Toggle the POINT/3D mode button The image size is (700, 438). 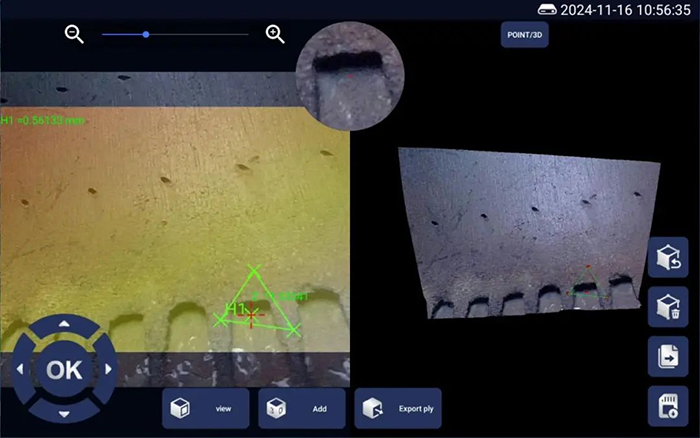[524, 35]
